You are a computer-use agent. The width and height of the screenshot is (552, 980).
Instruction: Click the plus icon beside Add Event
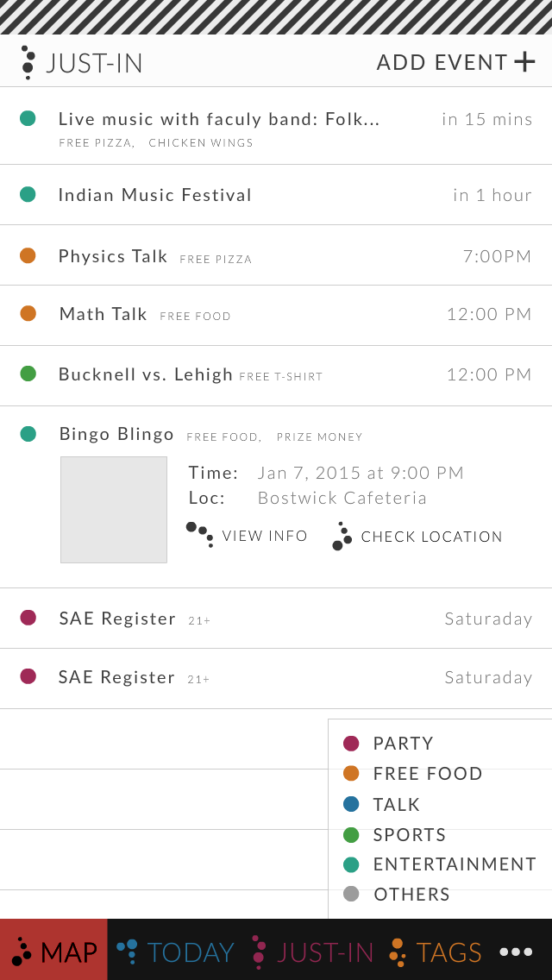(524, 62)
